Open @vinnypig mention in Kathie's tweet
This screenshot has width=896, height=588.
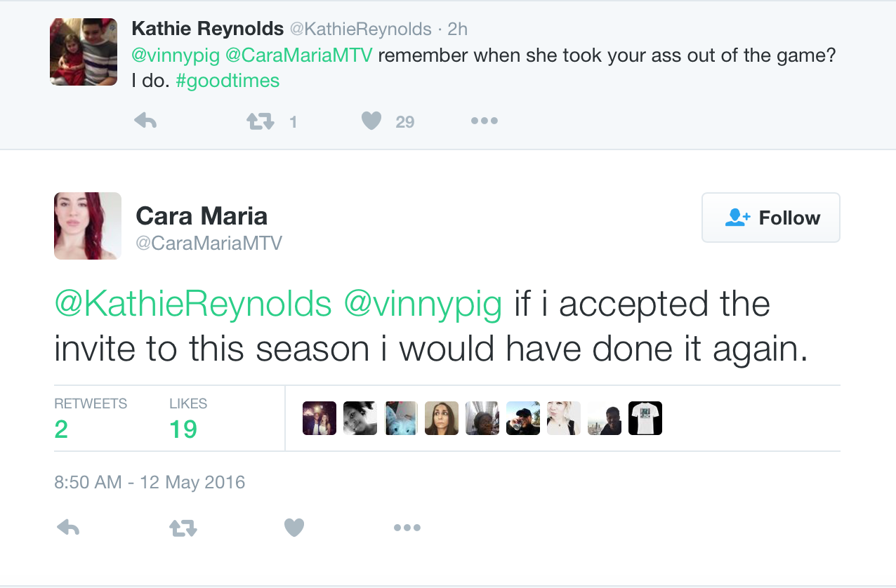(x=176, y=55)
